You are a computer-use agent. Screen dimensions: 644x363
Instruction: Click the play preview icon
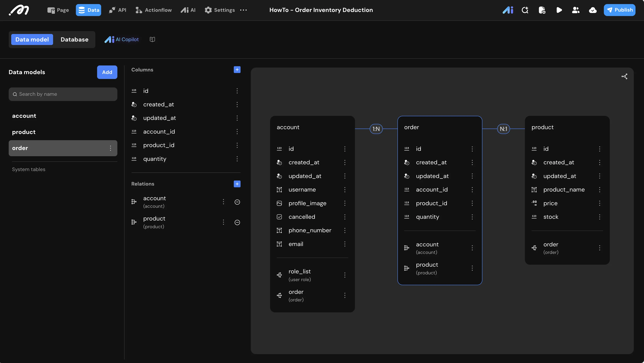[559, 10]
